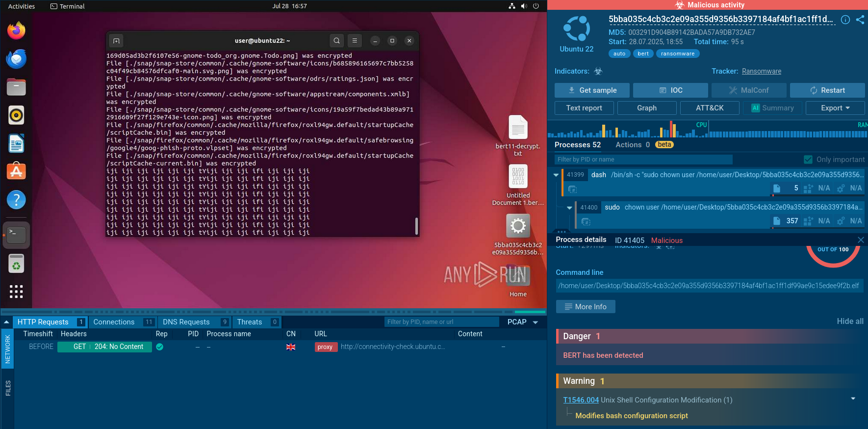Open a new terminal tab icon
Image resolution: width=868 pixels, height=429 pixels.
point(116,41)
